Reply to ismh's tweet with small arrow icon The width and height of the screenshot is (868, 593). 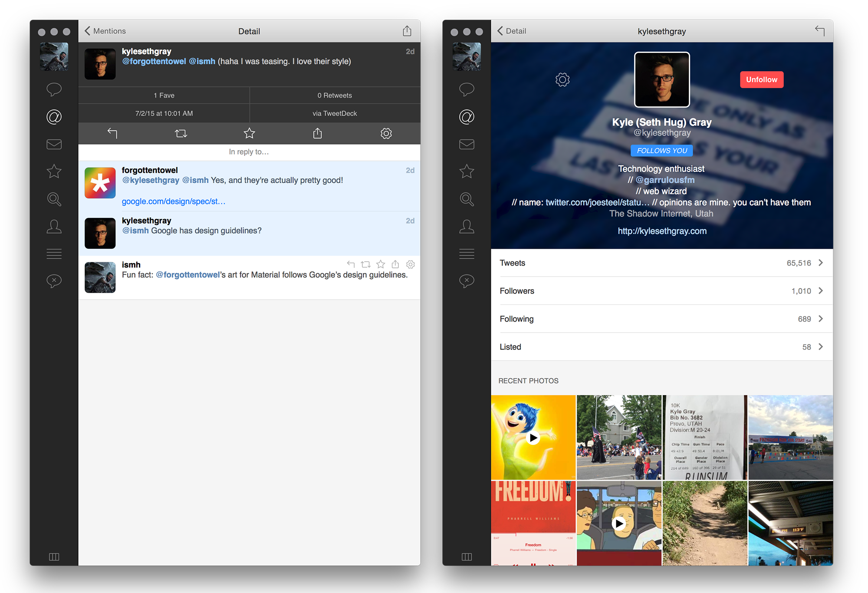[x=351, y=264]
